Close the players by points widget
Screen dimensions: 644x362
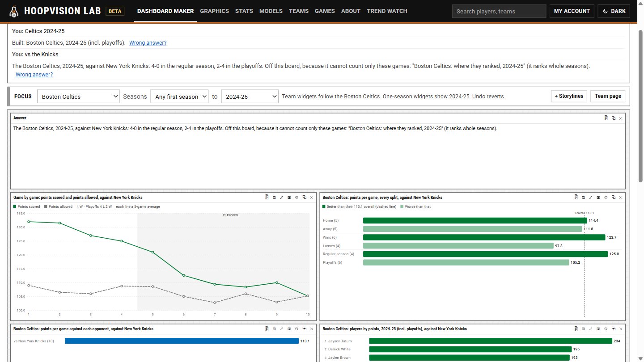(x=621, y=328)
